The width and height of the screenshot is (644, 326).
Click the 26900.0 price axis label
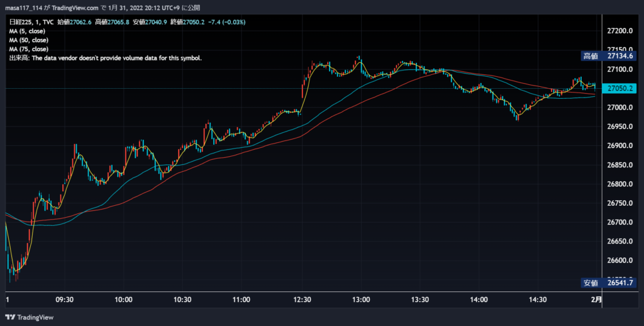pyautogui.click(x=619, y=146)
